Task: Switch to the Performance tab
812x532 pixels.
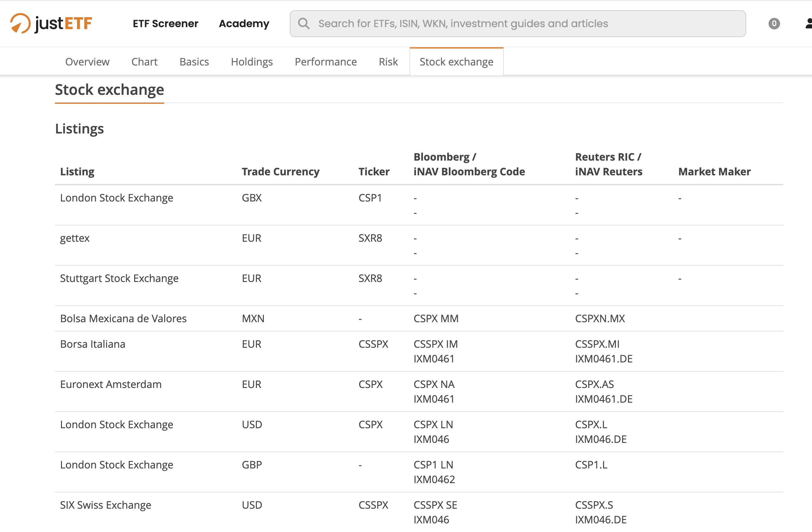Action: [326, 62]
